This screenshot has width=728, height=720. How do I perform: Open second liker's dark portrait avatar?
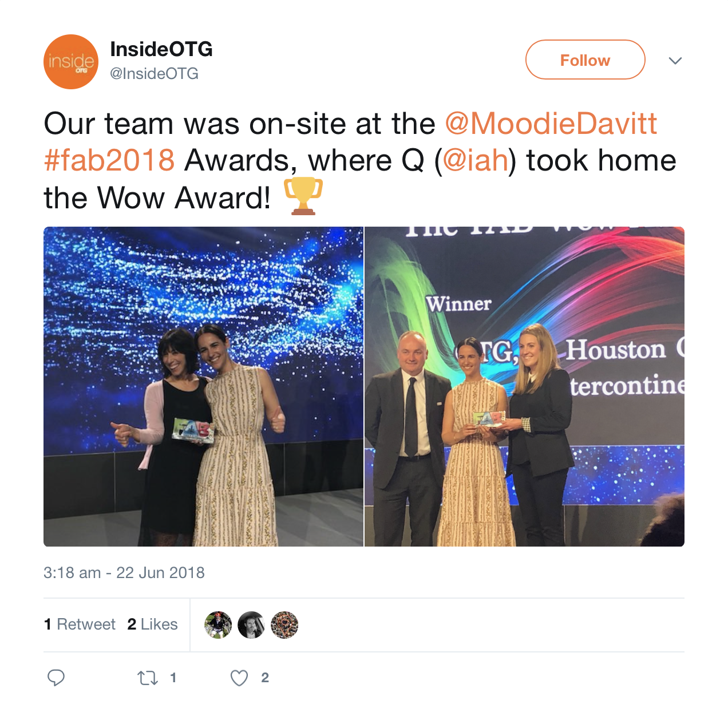pyautogui.click(x=251, y=625)
